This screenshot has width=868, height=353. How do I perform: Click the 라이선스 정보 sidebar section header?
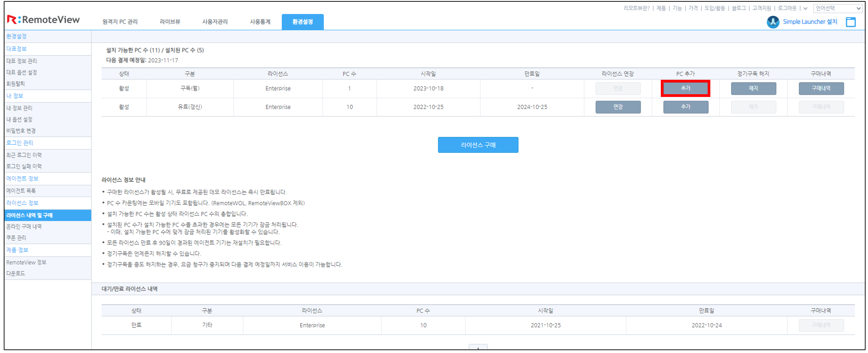(x=23, y=203)
